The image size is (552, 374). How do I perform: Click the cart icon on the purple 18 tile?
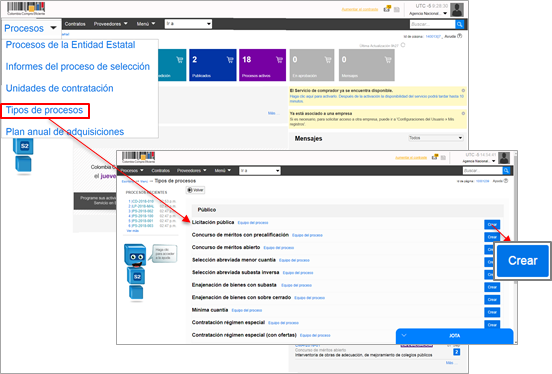click(x=279, y=60)
